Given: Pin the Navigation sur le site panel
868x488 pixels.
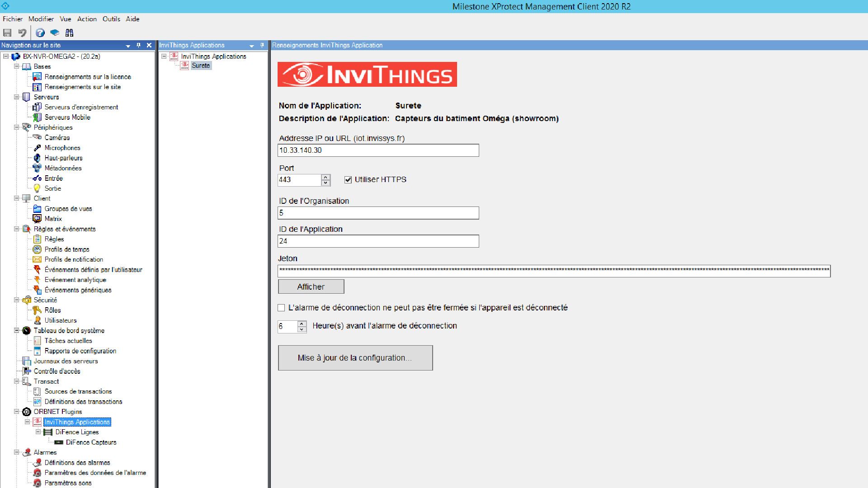Looking at the screenshot, I should [x=138, y=45].
